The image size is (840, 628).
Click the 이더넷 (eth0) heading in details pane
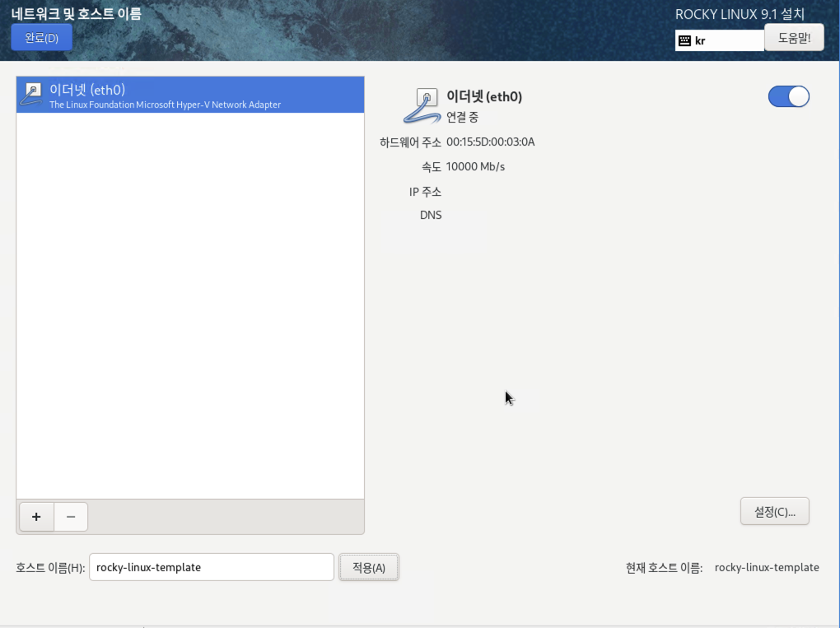coord(484,97)
